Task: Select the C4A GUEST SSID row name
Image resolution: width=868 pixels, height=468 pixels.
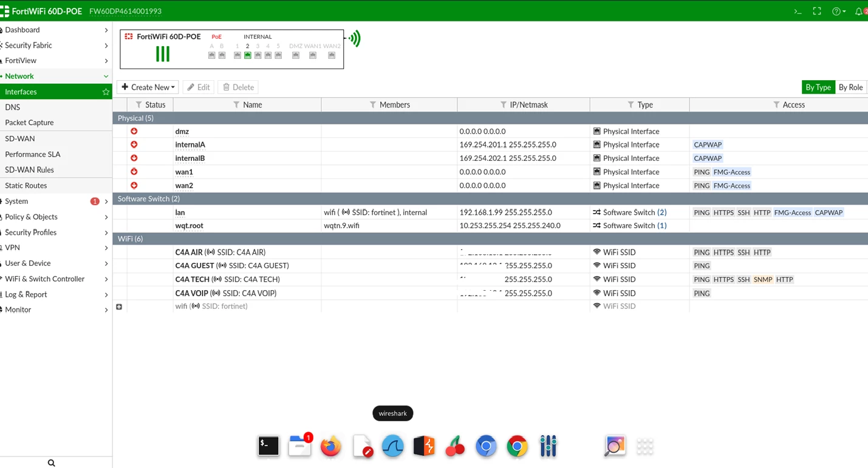Action: tap(232, 266)
